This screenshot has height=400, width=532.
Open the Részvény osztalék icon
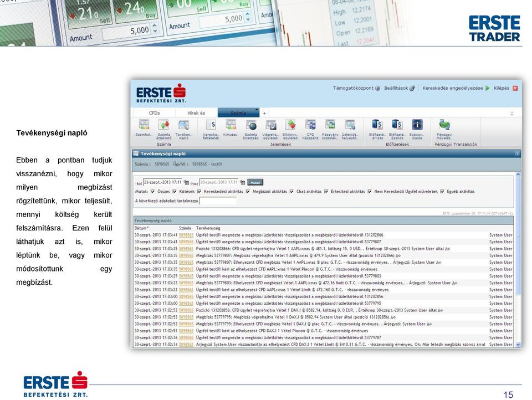coord(330,125)
